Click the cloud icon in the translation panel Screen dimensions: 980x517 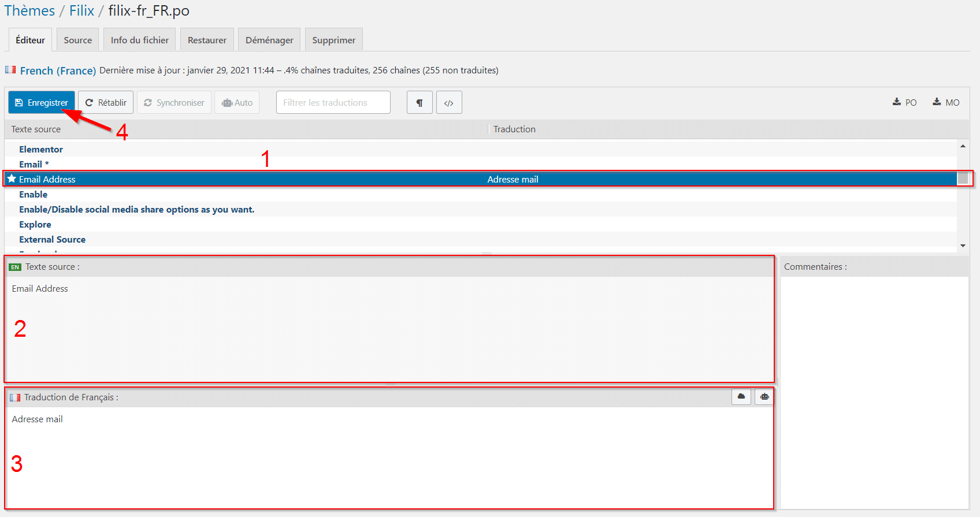tap(741, 397)
